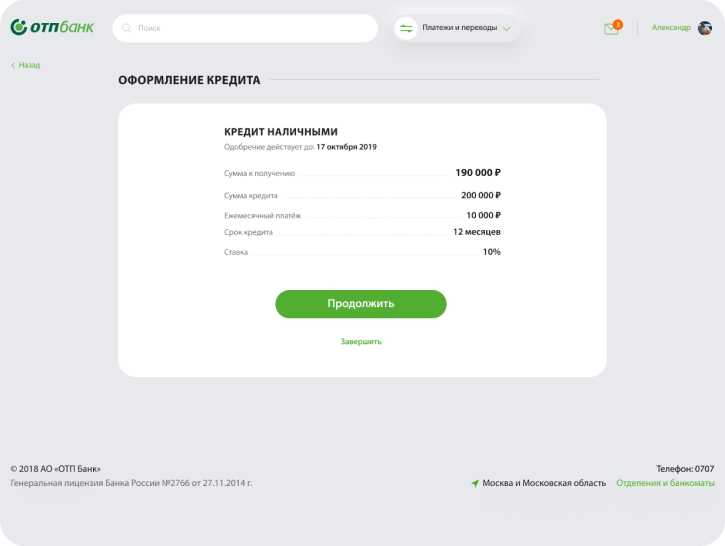Click the loan amount 200 000 ₽

pos(481,195)
